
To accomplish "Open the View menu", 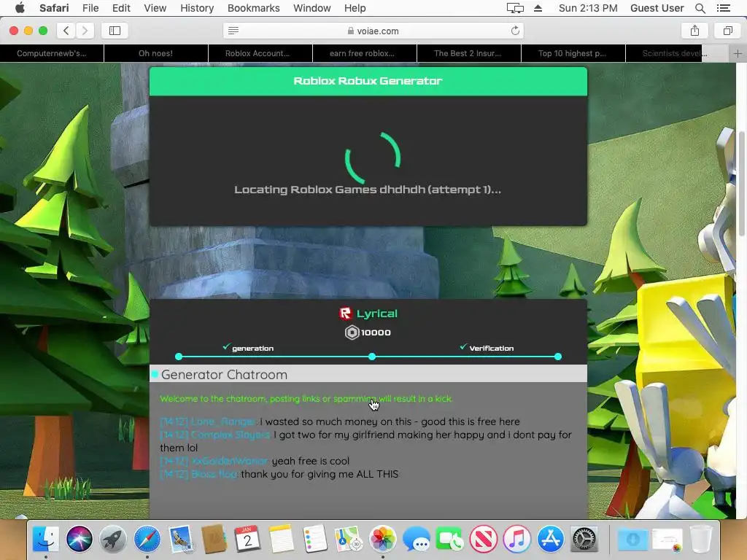I will [155, 8].
